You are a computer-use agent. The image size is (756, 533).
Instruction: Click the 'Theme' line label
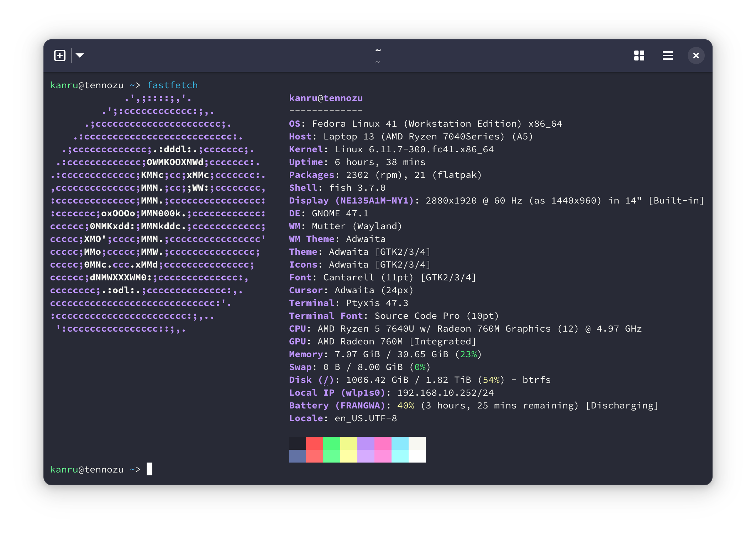(303, 252)
